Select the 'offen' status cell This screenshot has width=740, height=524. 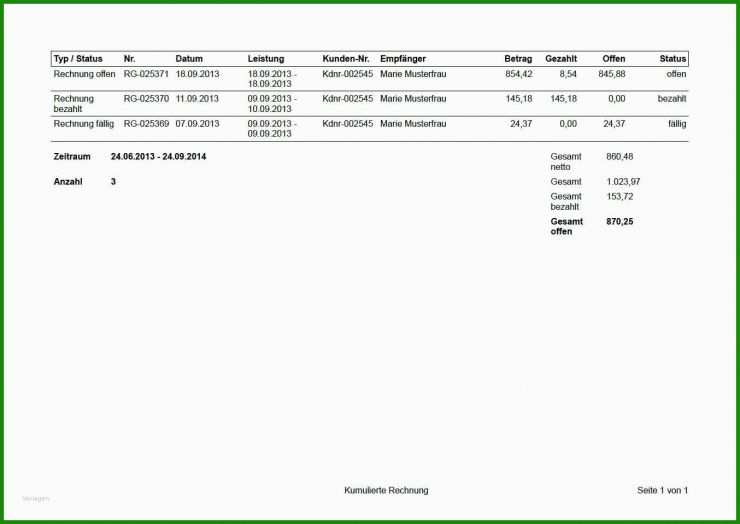tap(676, 74)
